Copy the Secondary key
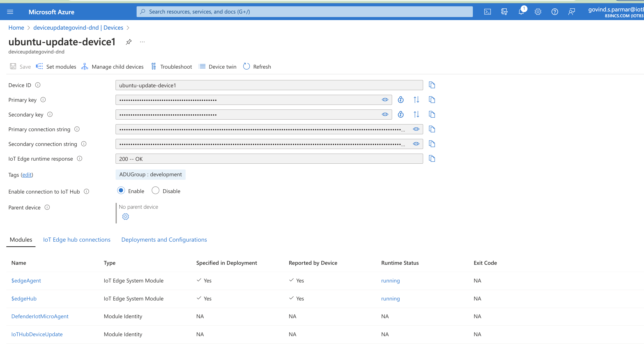Image resolution: width=644 pixels, height=346 pixels. [432, 114]
